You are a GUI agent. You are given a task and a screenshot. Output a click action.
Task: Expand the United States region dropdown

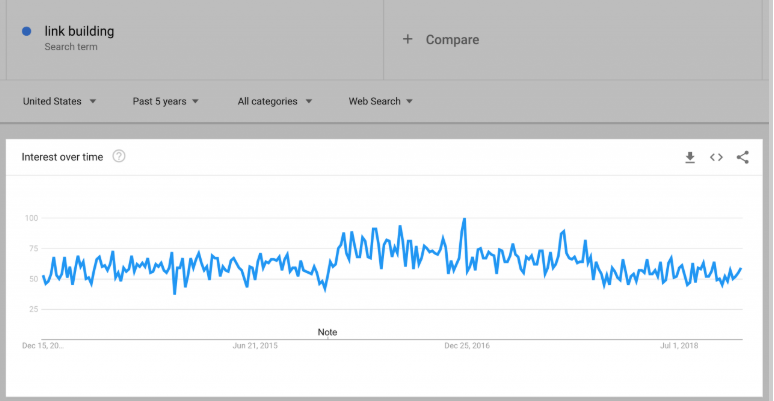point(59,101)
